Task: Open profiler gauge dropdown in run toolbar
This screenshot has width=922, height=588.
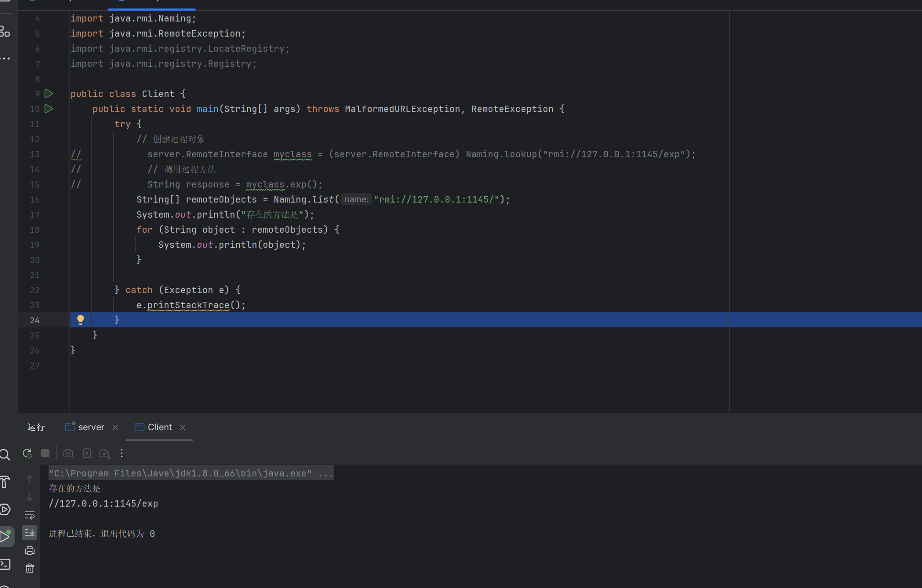Action: [x=104, y=454]
